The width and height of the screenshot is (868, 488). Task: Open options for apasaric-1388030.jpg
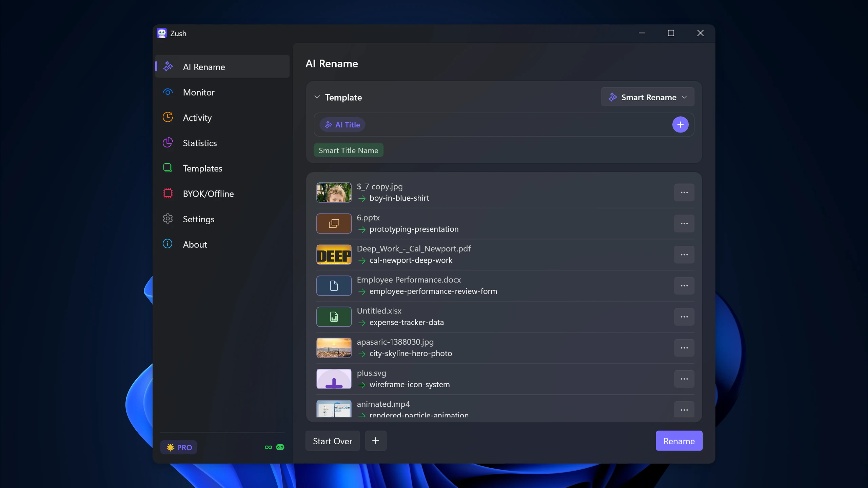click(x=684, y=348)
